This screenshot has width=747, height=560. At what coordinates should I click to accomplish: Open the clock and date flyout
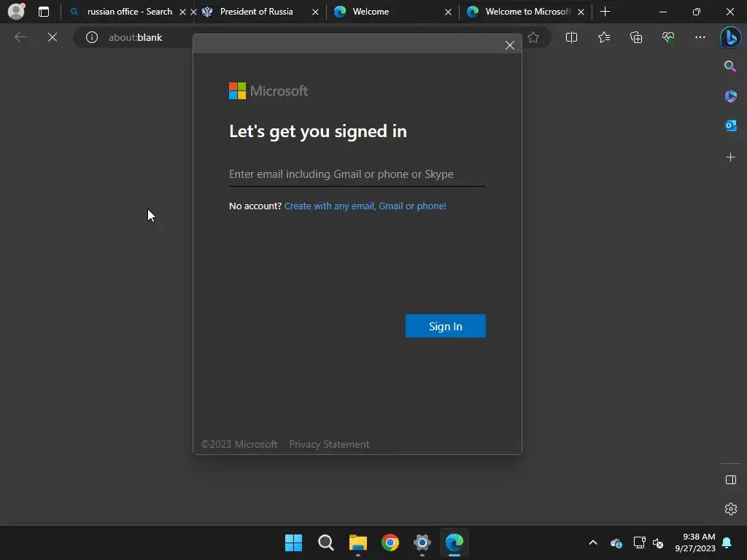695,542
